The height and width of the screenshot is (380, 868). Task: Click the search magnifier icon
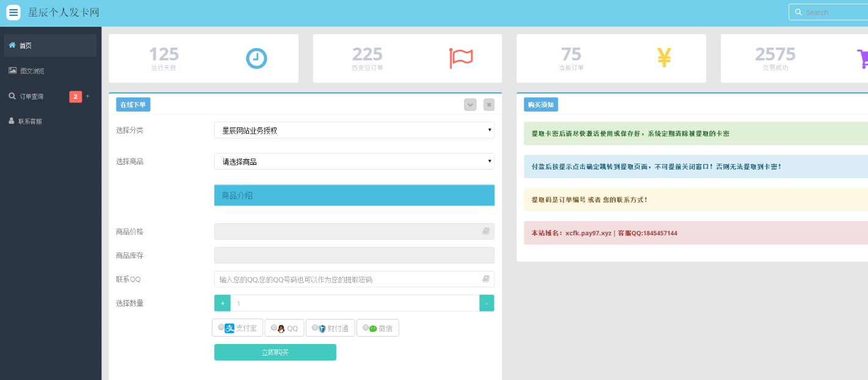pos(798,12)
